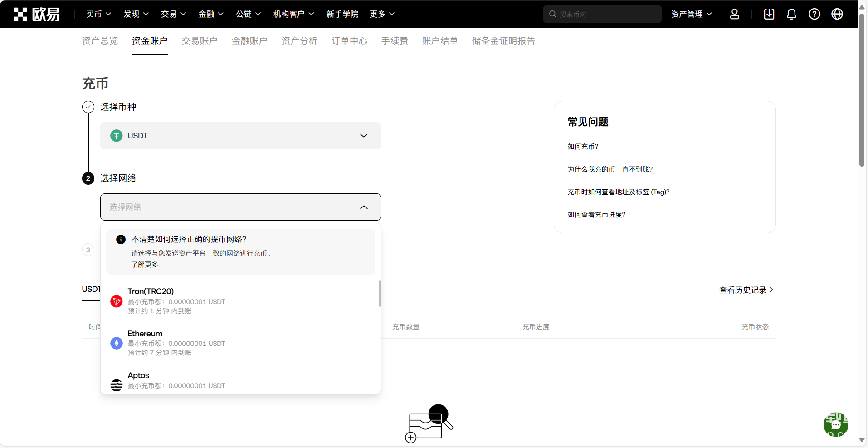The image size is (868, 448).
Task: Click the OKX 欧易 logo
Action: click(36, 14)
